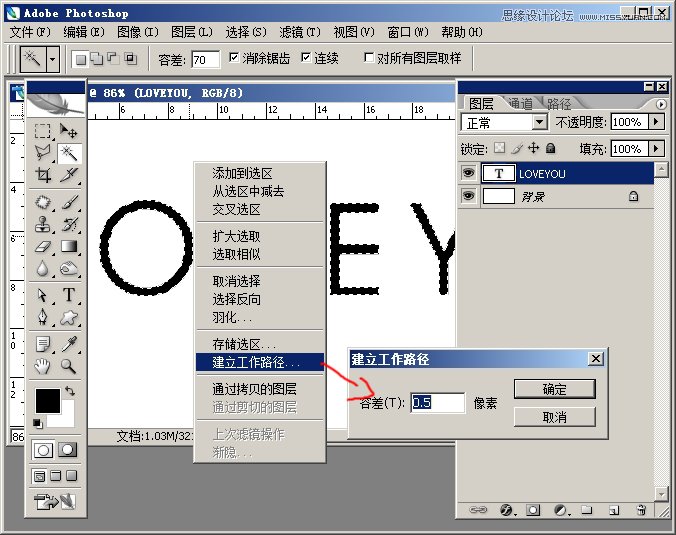Choose the Horizontal Type tool
This screenshot has height=535, width=676.
[x=69, y=295]
